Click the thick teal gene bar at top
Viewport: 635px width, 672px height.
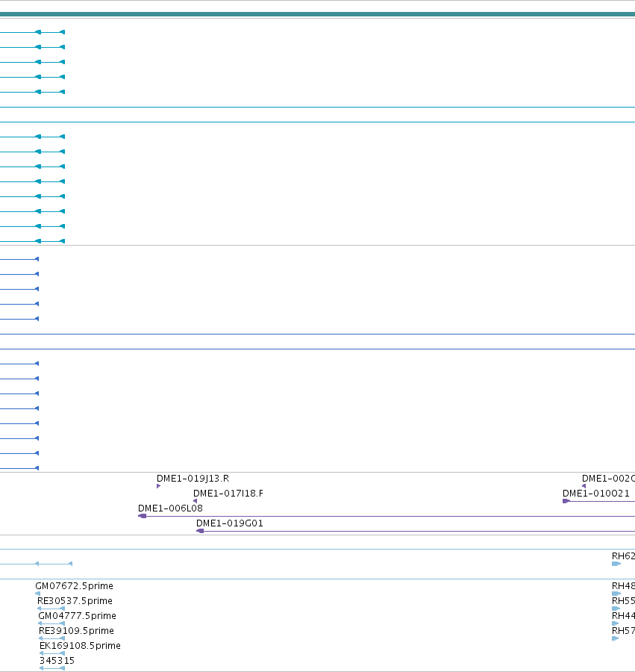[317, 14]
